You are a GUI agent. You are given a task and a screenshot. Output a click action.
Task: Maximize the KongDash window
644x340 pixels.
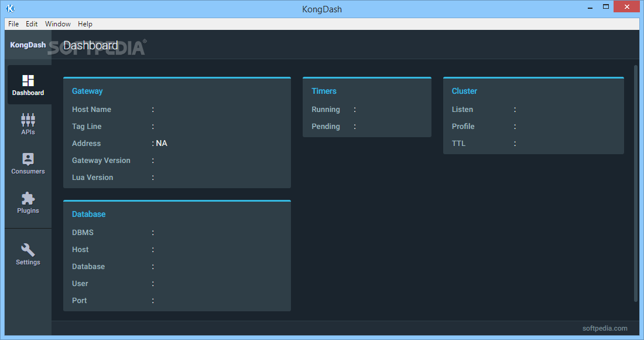click(x=606, y=7)
